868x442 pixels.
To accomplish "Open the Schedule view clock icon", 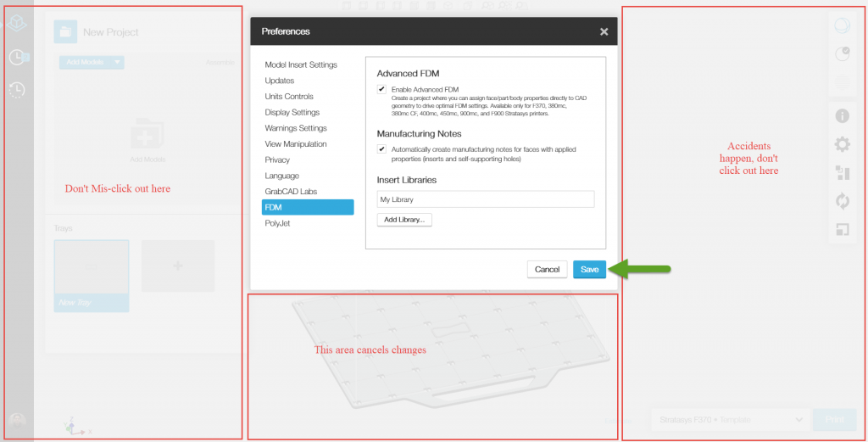I will (x=19, y=57).
